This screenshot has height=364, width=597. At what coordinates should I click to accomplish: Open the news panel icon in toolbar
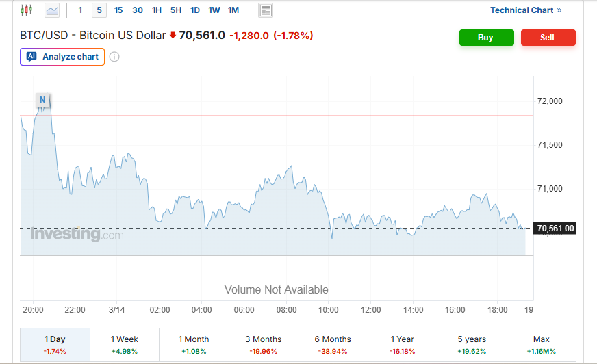tap(266, 10)
